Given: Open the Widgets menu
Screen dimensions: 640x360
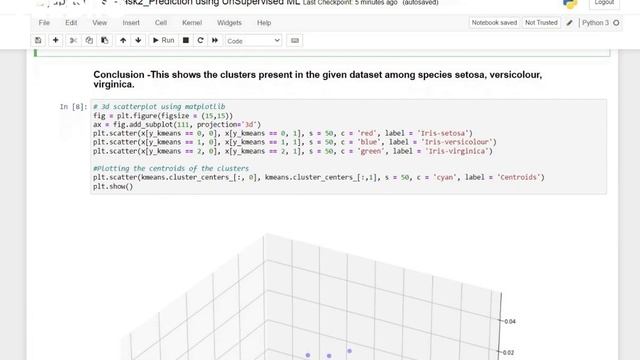Looking at the screenshot, I should (x=229, y=23).
